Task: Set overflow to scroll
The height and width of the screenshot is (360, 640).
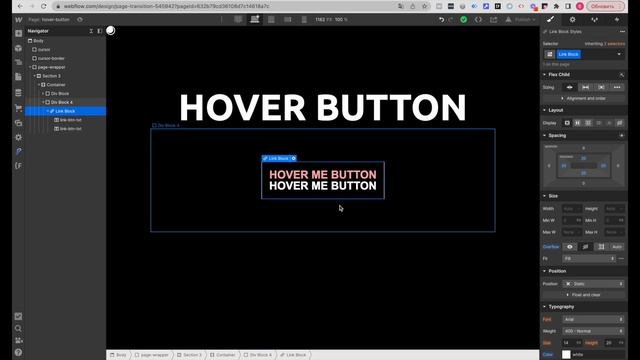Action: click(x=601, y=247)
